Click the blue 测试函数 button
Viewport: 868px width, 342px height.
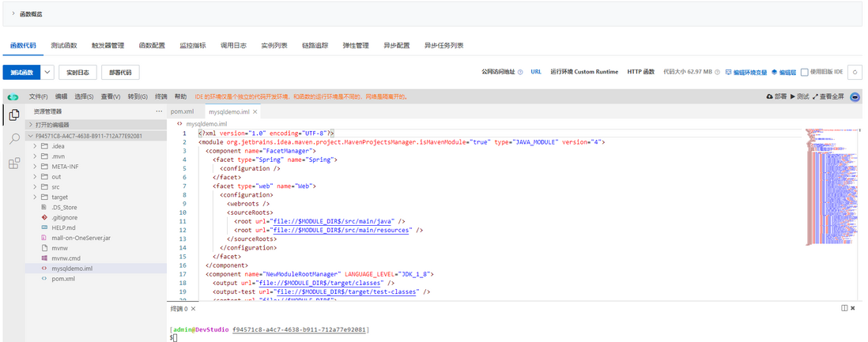coord(21,72)
